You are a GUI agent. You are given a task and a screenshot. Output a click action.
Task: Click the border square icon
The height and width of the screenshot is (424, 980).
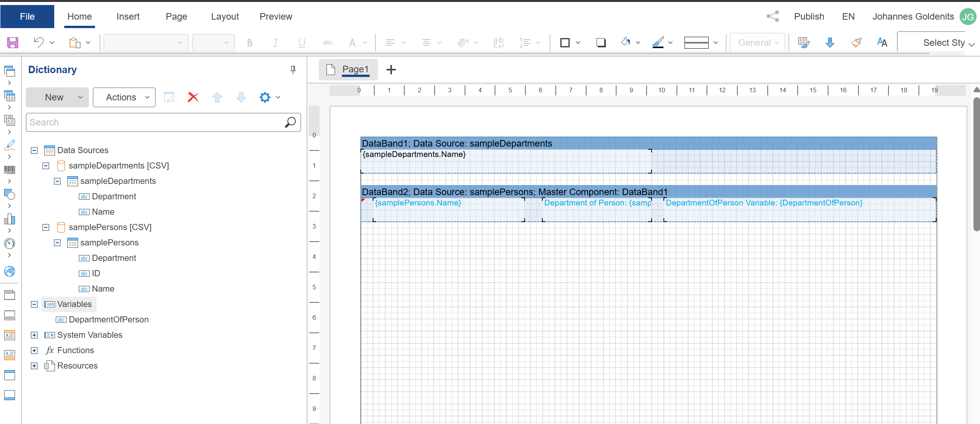[x=565, y=42]
